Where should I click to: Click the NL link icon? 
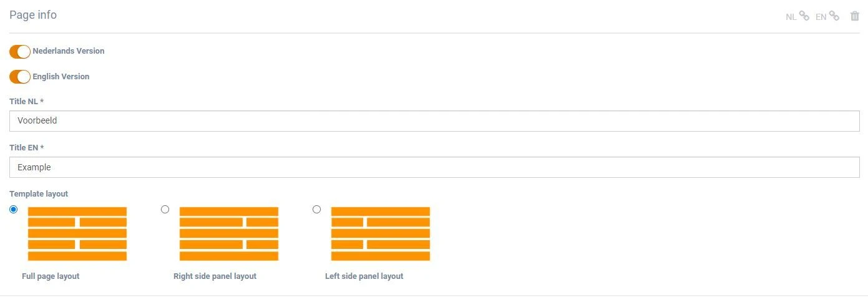tap(804, 16)
